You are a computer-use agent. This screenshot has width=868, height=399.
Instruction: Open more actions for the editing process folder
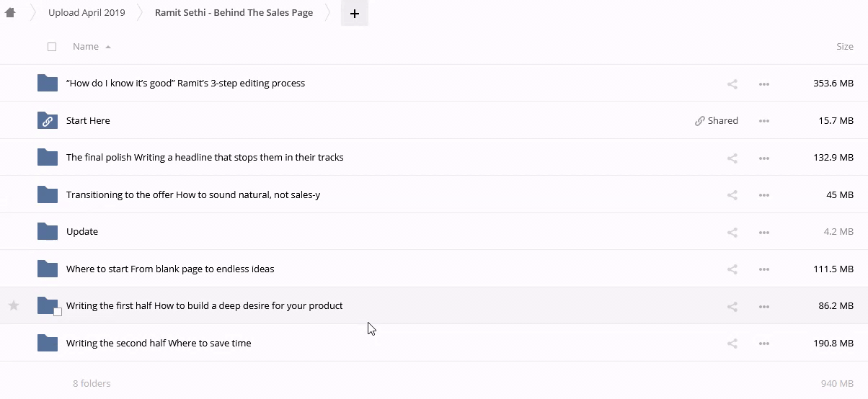(764, 84)
